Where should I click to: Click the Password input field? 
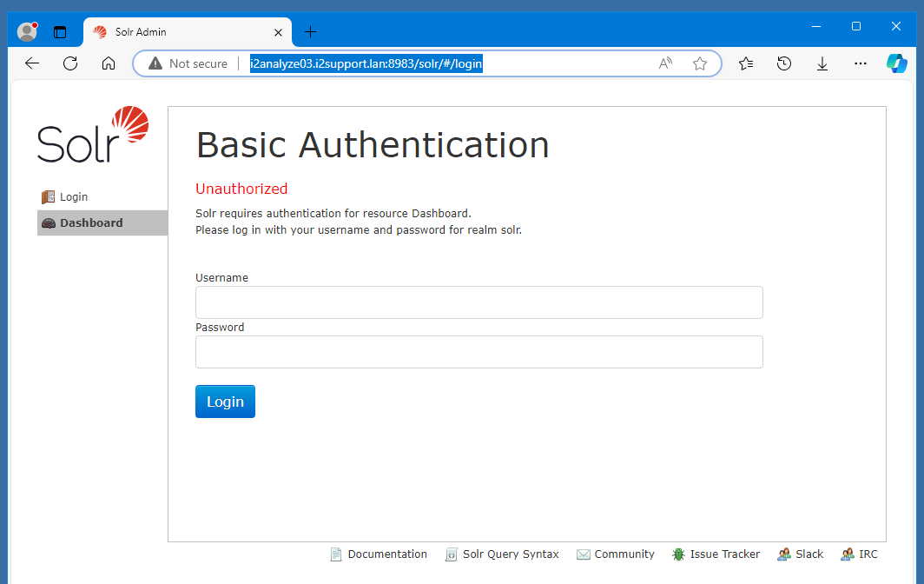478,352
